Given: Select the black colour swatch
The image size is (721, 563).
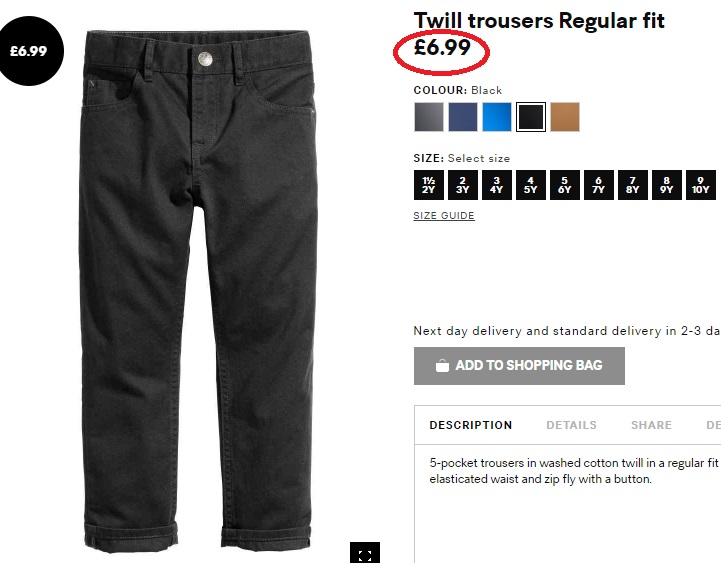Looking at the screenshot, I should 531,117.
